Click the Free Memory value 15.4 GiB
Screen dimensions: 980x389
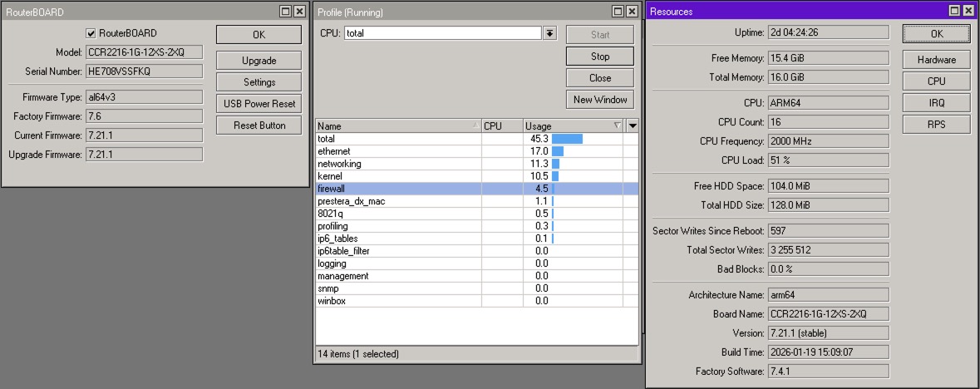[828, 58]
